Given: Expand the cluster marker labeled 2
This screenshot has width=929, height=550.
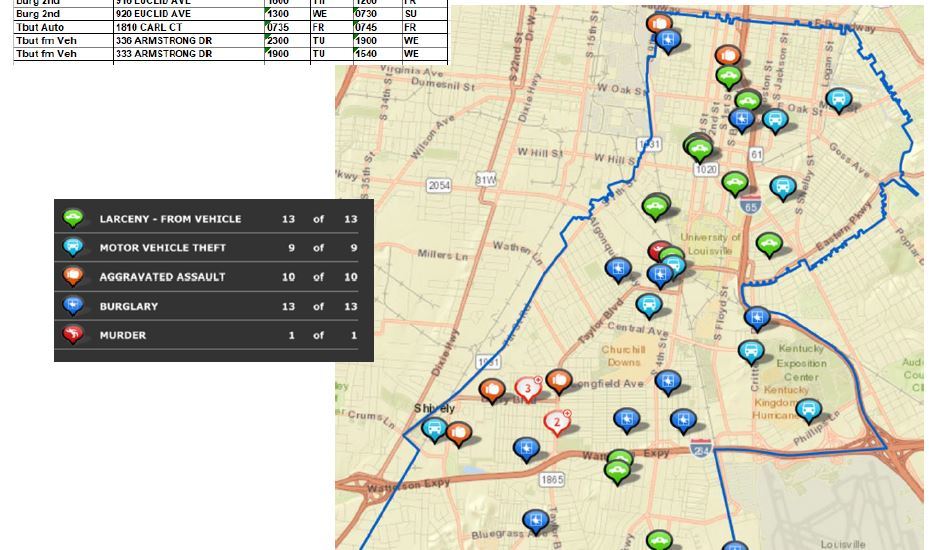Looking at the screenshot, I should (557, 422).
